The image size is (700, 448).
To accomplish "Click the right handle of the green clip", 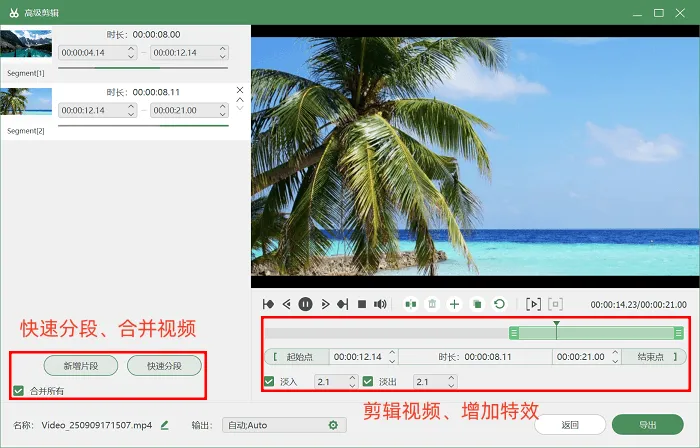I will coord(679,332).
